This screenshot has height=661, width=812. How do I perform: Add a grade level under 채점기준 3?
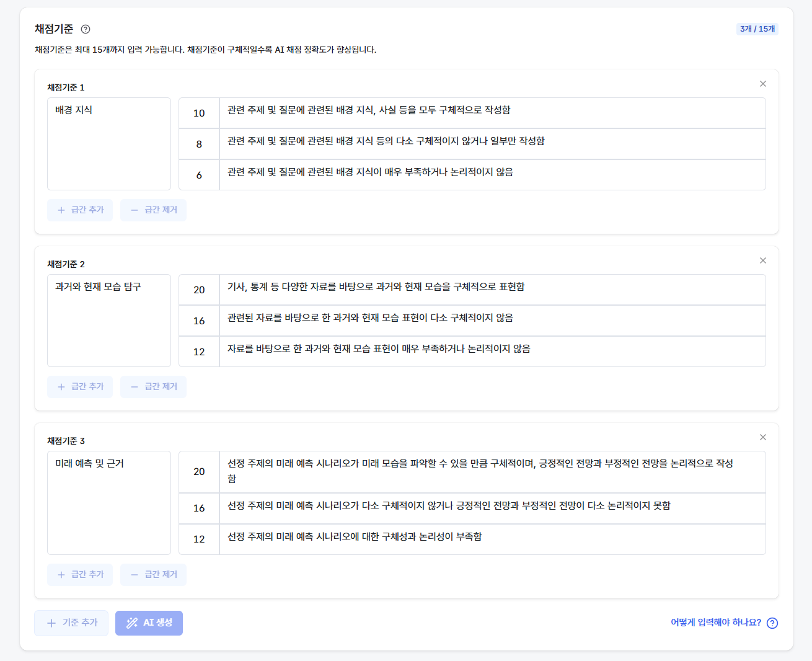tap(80, 575)
